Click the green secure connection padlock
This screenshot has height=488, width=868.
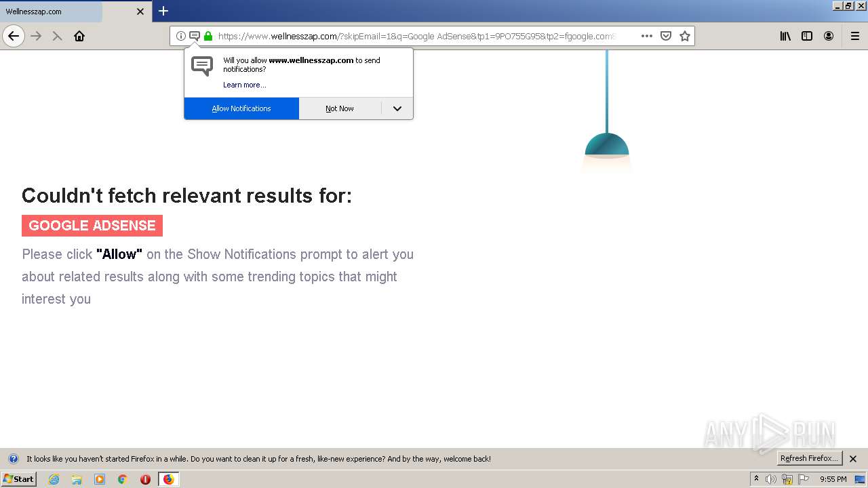click(208, 36)
